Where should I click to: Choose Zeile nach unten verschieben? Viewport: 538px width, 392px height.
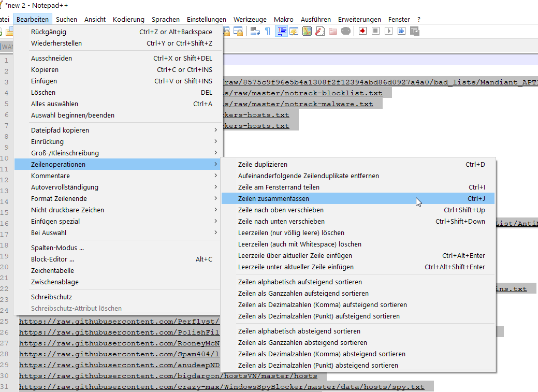click(x=358, y=222)
